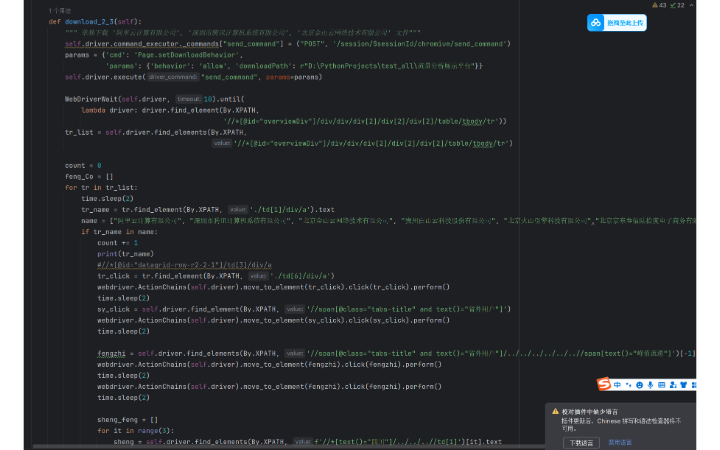
Task: Click the 'WebDriverWait(self.driver,' line
Action: (x=154, y=99)
